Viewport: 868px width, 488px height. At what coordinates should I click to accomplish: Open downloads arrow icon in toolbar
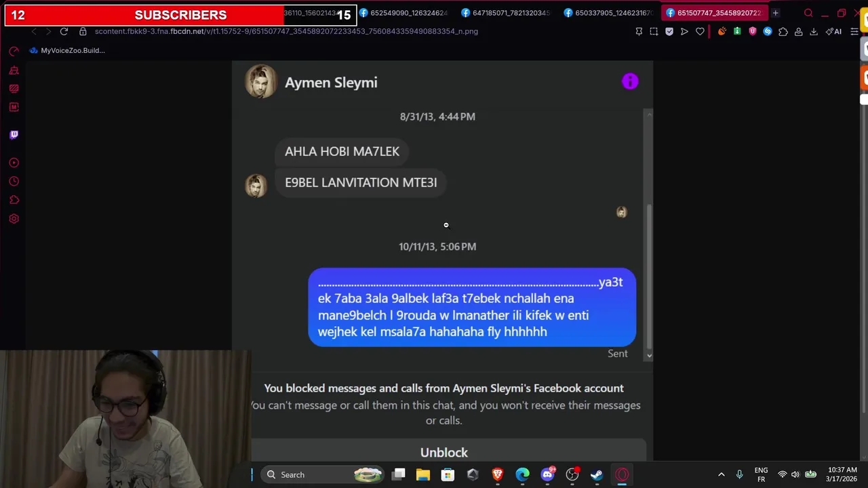[814, 31]
